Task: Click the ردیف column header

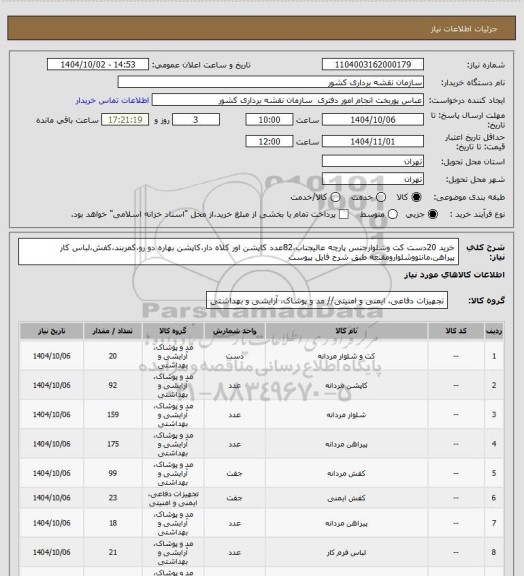Action: [494, 331]
